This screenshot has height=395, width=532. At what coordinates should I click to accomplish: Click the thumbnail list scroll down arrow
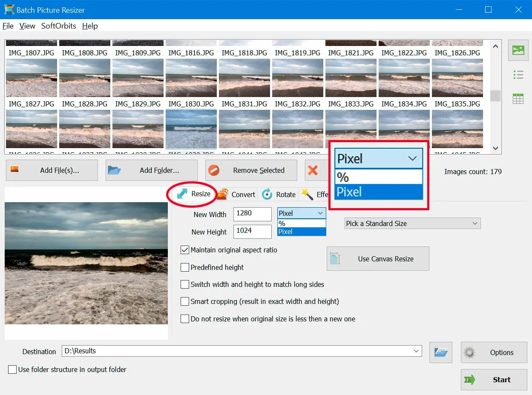(495, 148)
